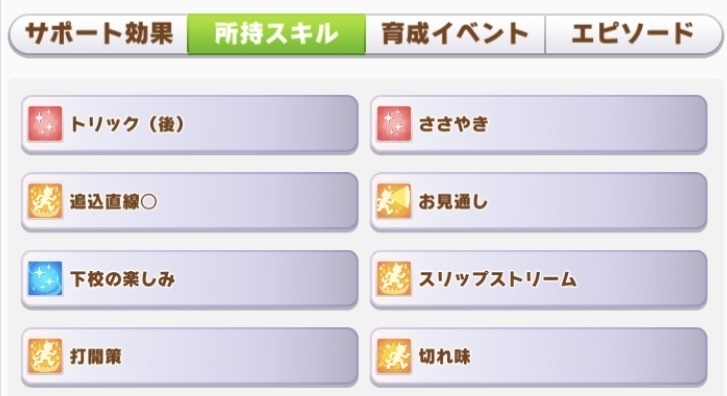Switch to the エピソード tab
Viewport: 727px width, 396px height.
coord(633,34)
